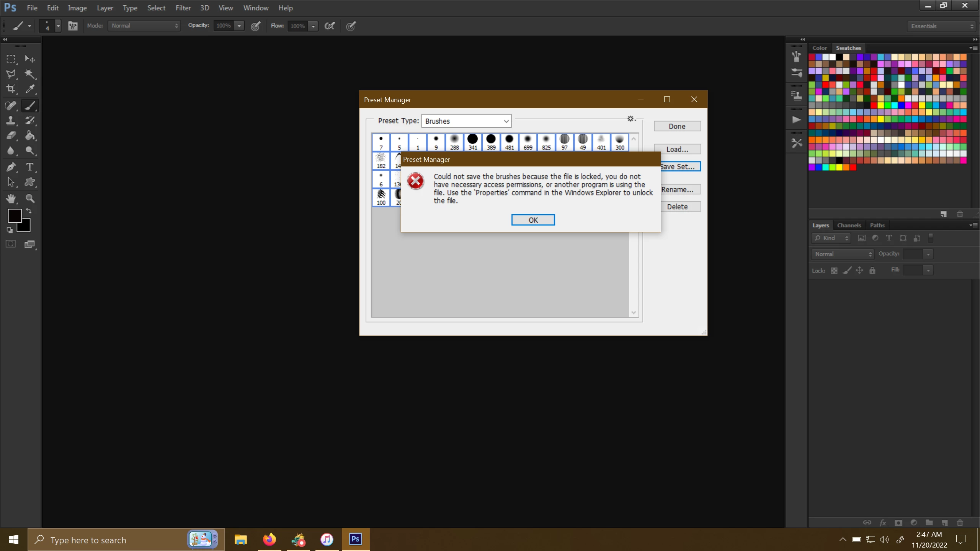
Task: Select the Crop tool
Action: [x=11, y=89]
